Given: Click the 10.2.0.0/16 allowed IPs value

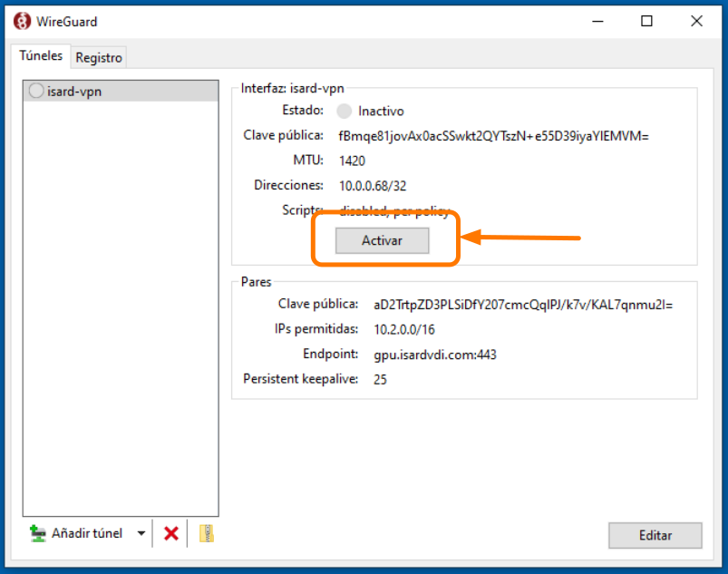Looking at the screenshot, I should click(403, 330).
